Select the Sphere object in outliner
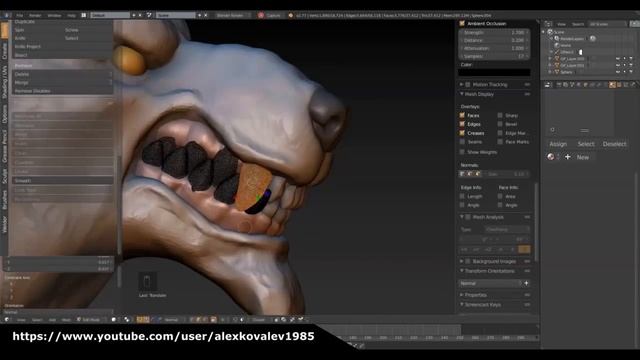Viewport: 640px width, 360px height. [567, 72]
